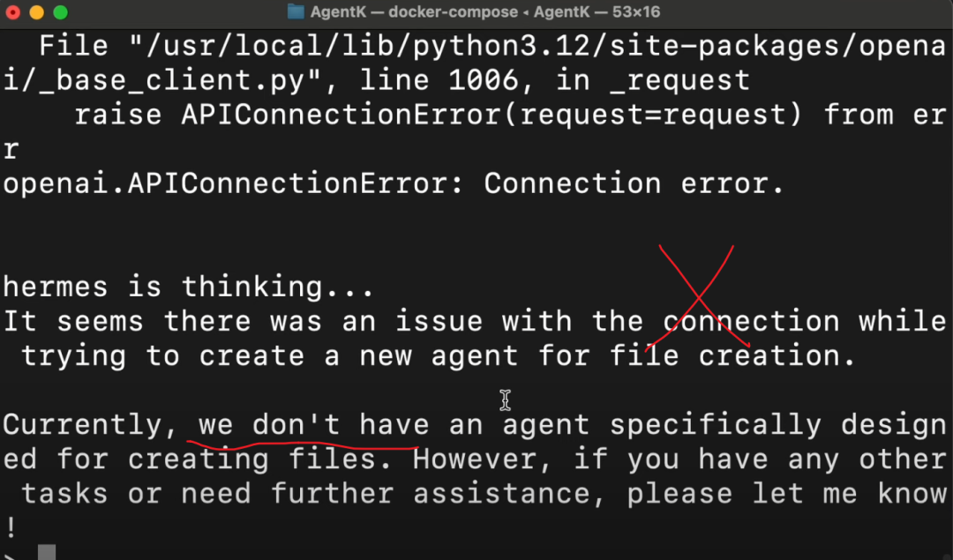953x560 pixels.
Task: Click the "file creation." text
Action: 732,355
